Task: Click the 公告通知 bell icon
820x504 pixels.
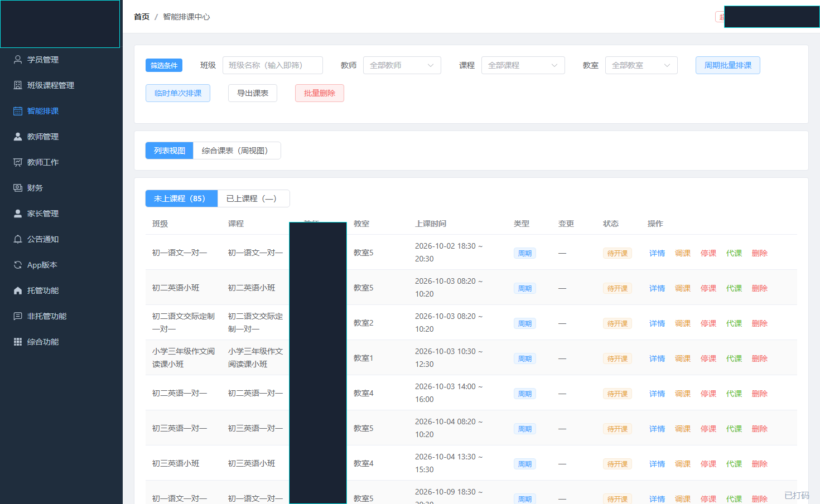Action: click(x=18, y=239)
